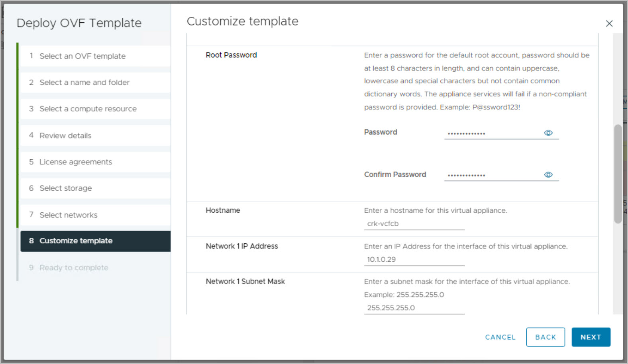The image size is (628, 364).
Task: Click the Network 1 IP Address field
Action: pyautogui.click(x=414, y=260)
